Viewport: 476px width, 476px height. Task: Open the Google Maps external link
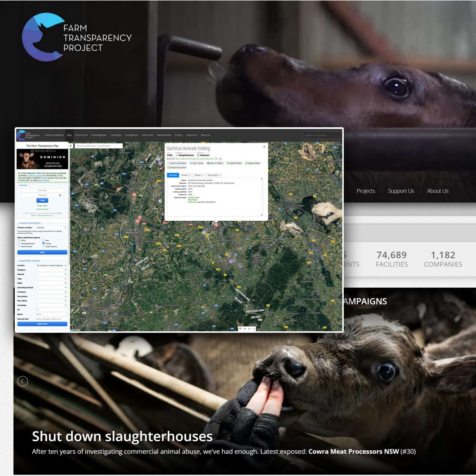click(x=194, y=198)
